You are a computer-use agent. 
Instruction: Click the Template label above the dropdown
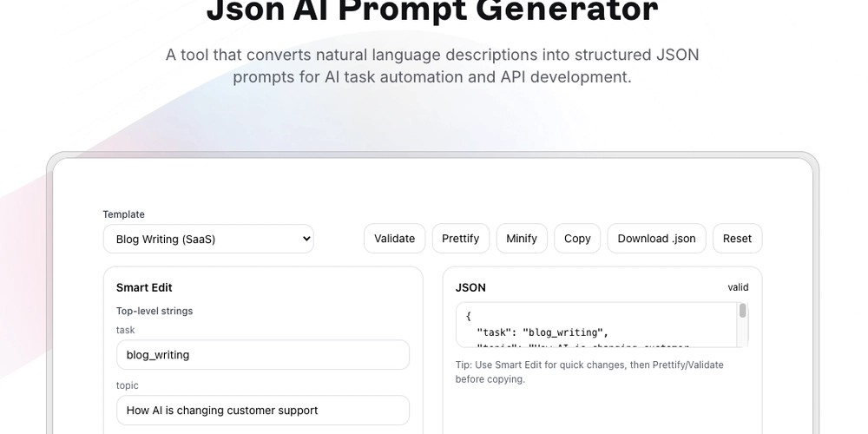[123, 214]
